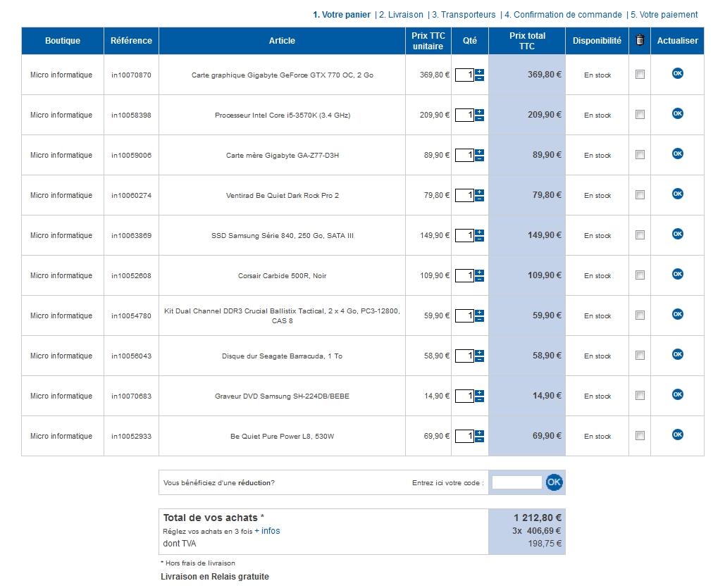Decrease quantity of Corsair Carbide 500R case
The image size is (725, 588).
coord(480,279)
